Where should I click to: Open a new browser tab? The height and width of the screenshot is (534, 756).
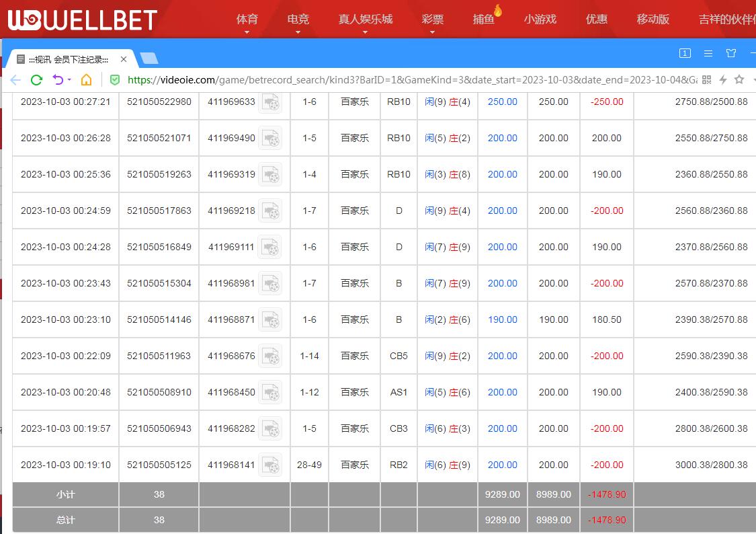coord(149,59)
